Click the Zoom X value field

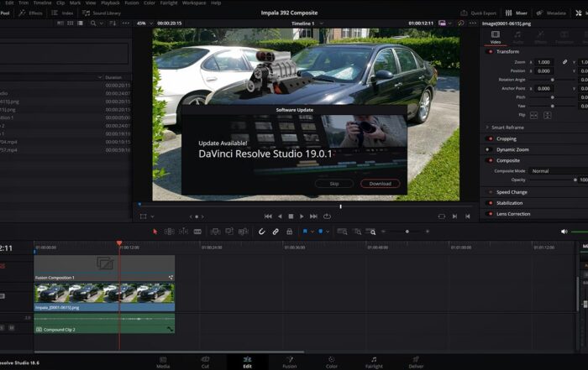[544, 62]
